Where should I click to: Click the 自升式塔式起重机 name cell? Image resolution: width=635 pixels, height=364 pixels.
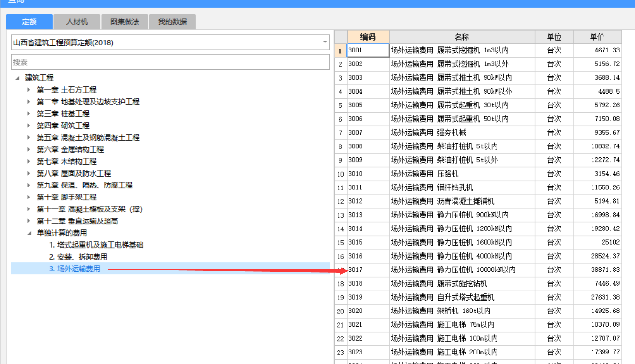point(462,297)
